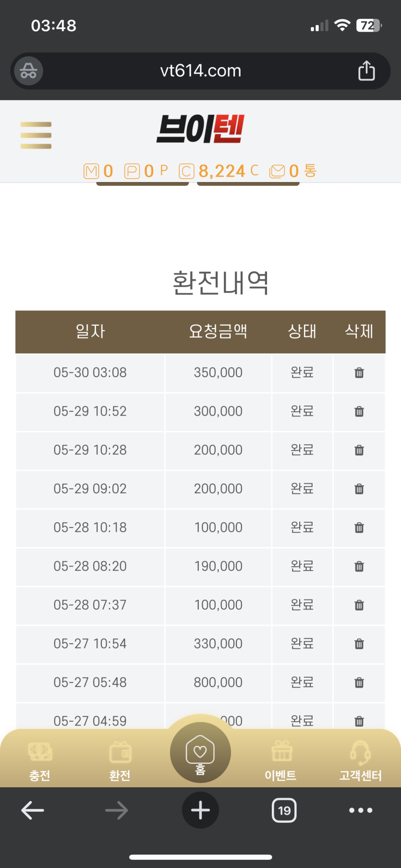Open a new browser tab with plus button
The image size is (401, 868).
pos(200,810)
